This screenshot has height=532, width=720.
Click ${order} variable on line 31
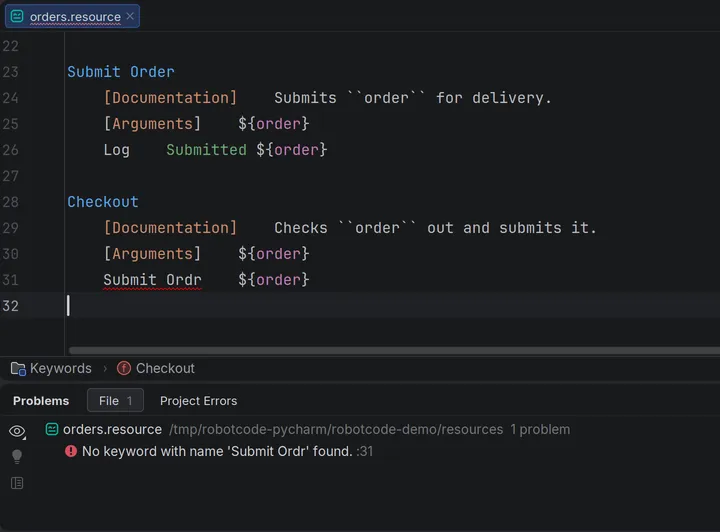tap(274, 280)
